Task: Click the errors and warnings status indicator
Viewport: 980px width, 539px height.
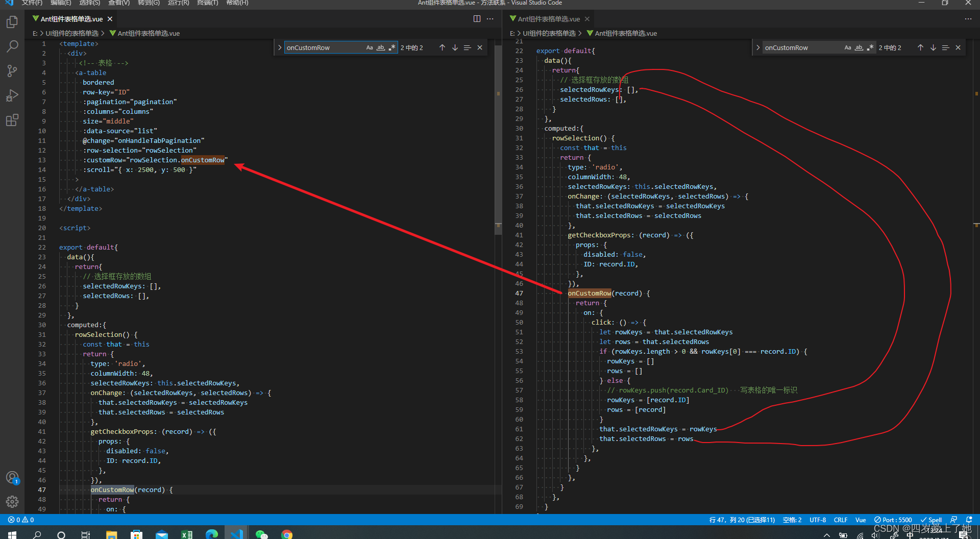Action: click(21, 520)
